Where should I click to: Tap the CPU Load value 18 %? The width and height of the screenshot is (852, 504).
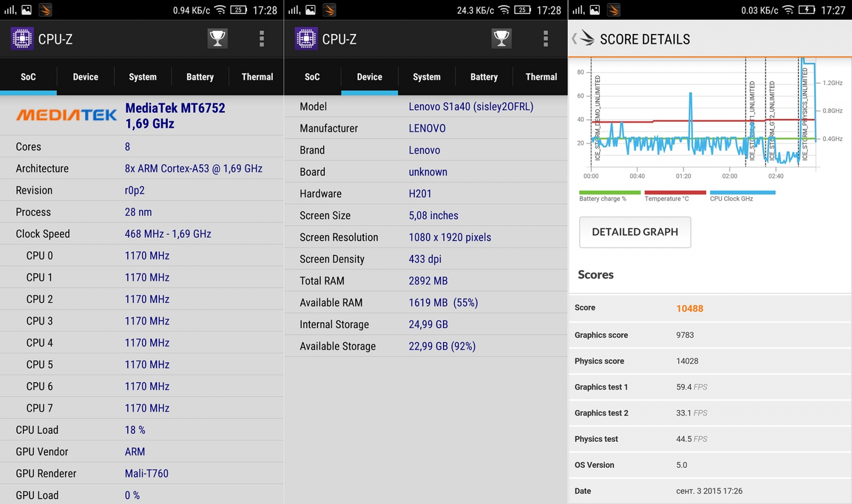click(x=135, y=430)
